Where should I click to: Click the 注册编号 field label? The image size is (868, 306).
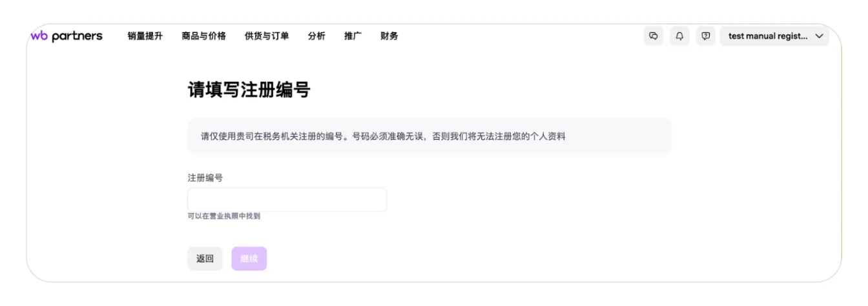[205, 178]
